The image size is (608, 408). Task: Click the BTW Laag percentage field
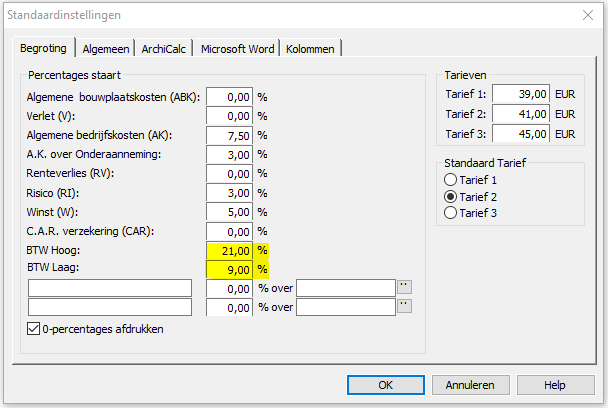coord(230,270)
